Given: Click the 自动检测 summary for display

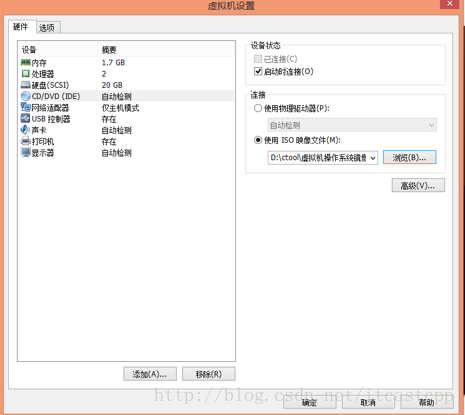Looking at the screenshot, I should click(117, 153).
